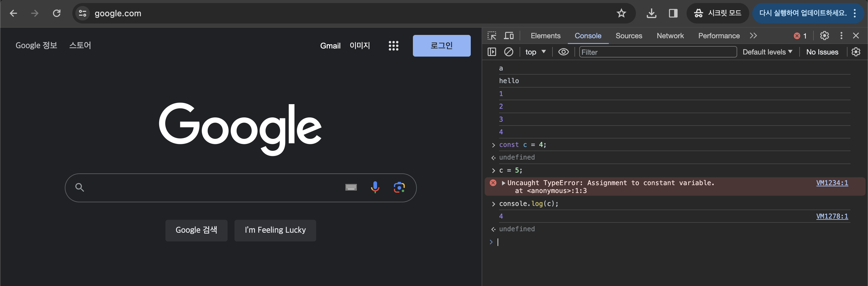This screenshot has width=868, height=286.
Task: Click the console prompt input line
Action: click(x=674, y=242)
